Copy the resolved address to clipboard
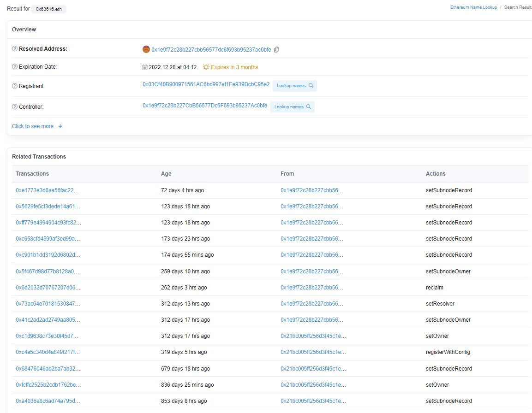This screenshot has height=413, width=532. tap(277, 50)
